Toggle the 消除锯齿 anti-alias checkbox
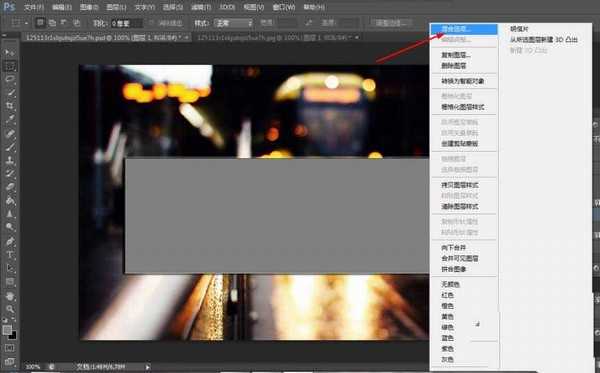Image resolution: width=600 pixels, height=373 pixels. (x=152, y=23)
